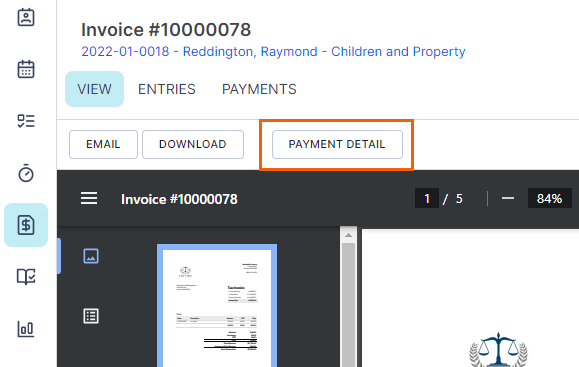
Task: Open the book with checkmark sidebar icon
Action: [26, 277]
